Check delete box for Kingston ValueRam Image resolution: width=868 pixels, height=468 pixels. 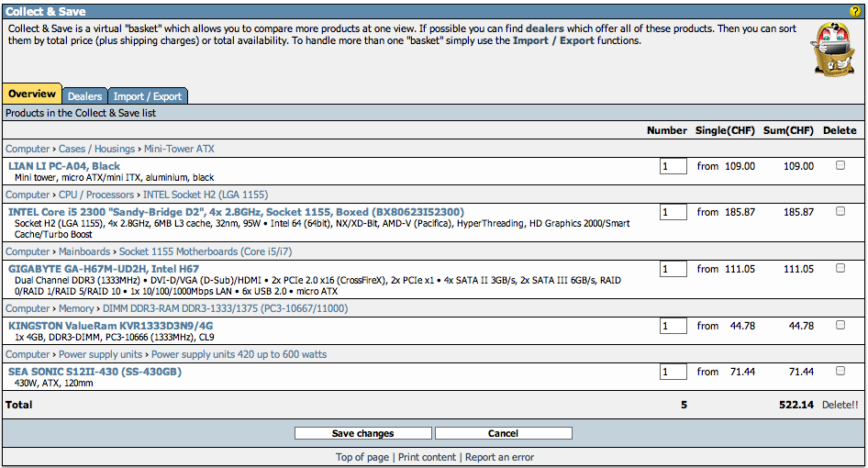point(840,326)
